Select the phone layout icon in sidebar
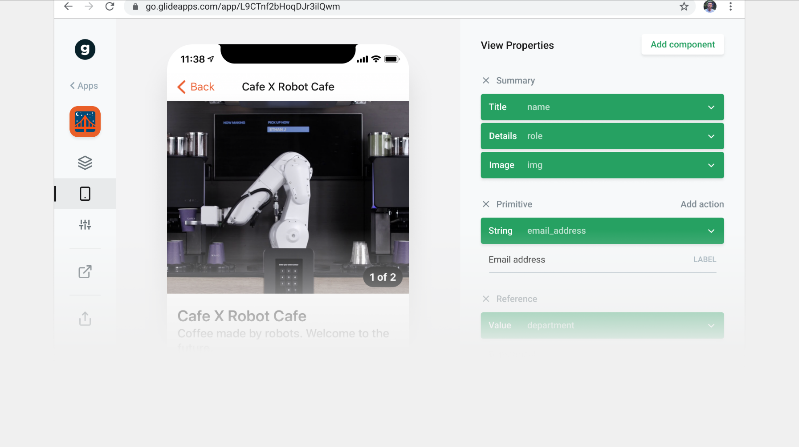This screenshot has height=447, width=799. (85, 194)
